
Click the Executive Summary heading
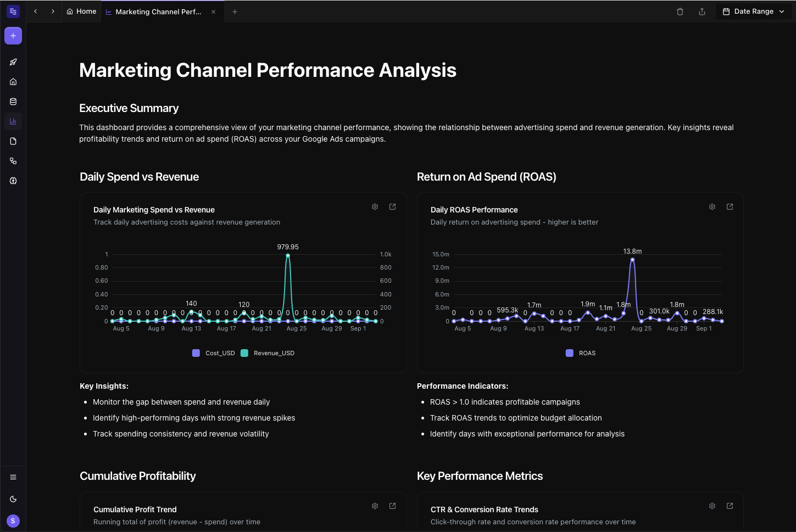(x=129, y=108)
